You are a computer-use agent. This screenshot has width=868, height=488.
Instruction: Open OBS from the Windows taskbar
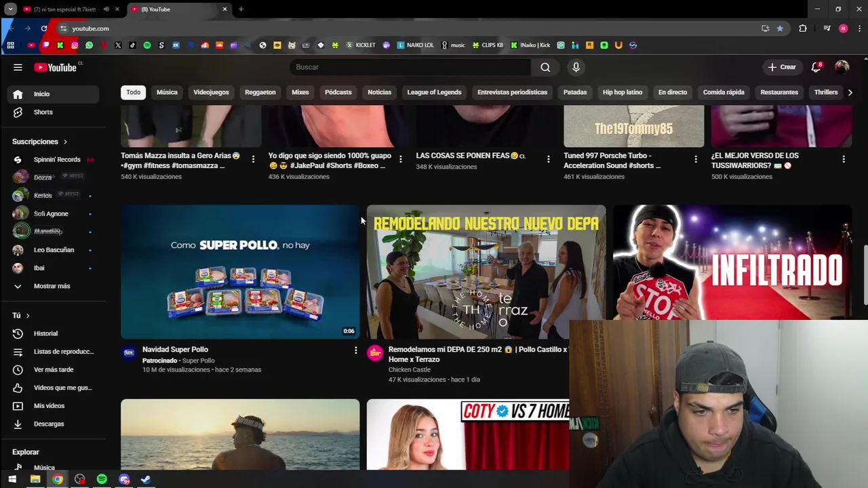pyautogui.click(x=80, y=479)
